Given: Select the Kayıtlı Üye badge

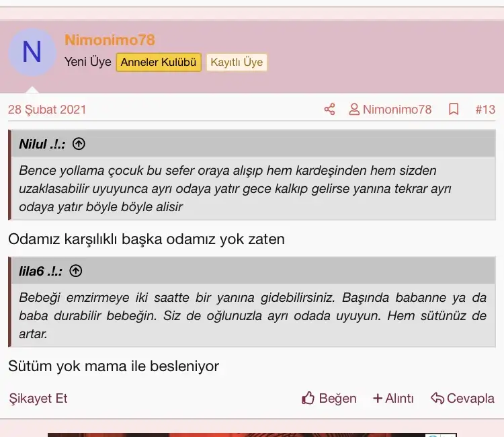Looking at the screenshot, I should pyautogui.click(x=237, y=63).
